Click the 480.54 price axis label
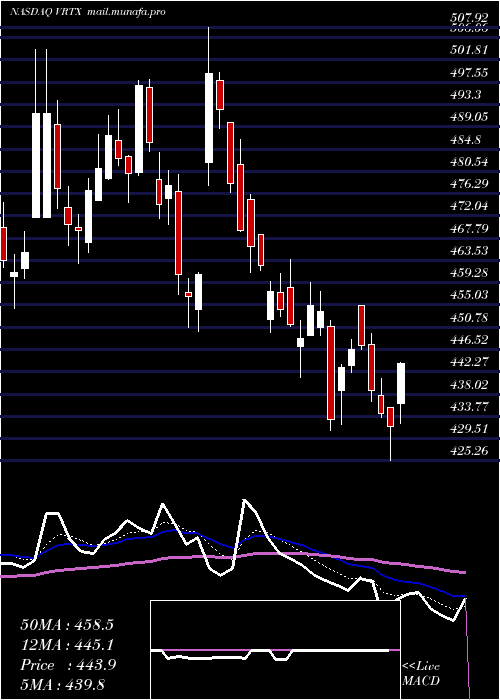Viewport: 500px width, 700px height. [469, 162]
